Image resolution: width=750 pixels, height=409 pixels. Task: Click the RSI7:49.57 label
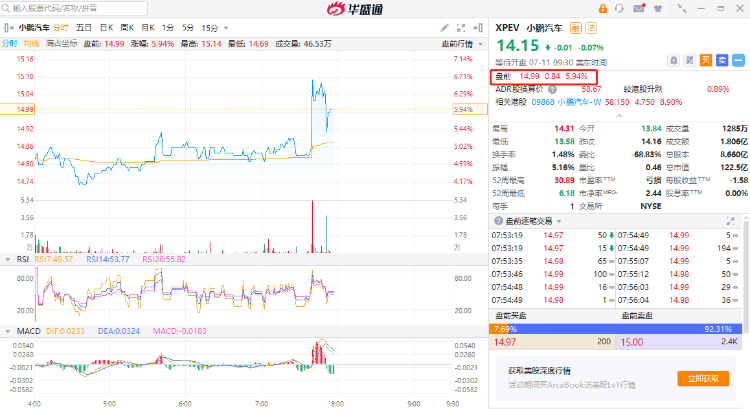point(54,259)
